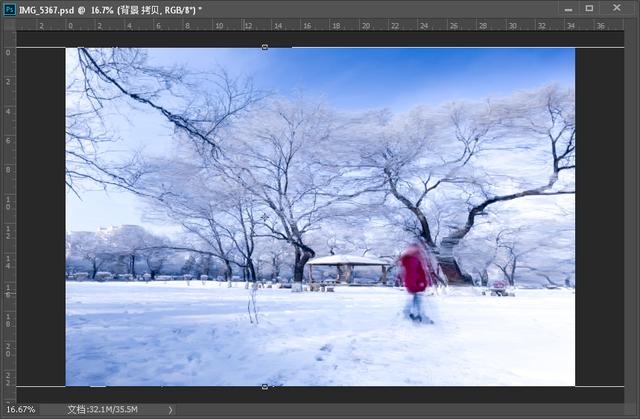
Task: Click the bottom center transform handle
Action: (x=264, y=386)
